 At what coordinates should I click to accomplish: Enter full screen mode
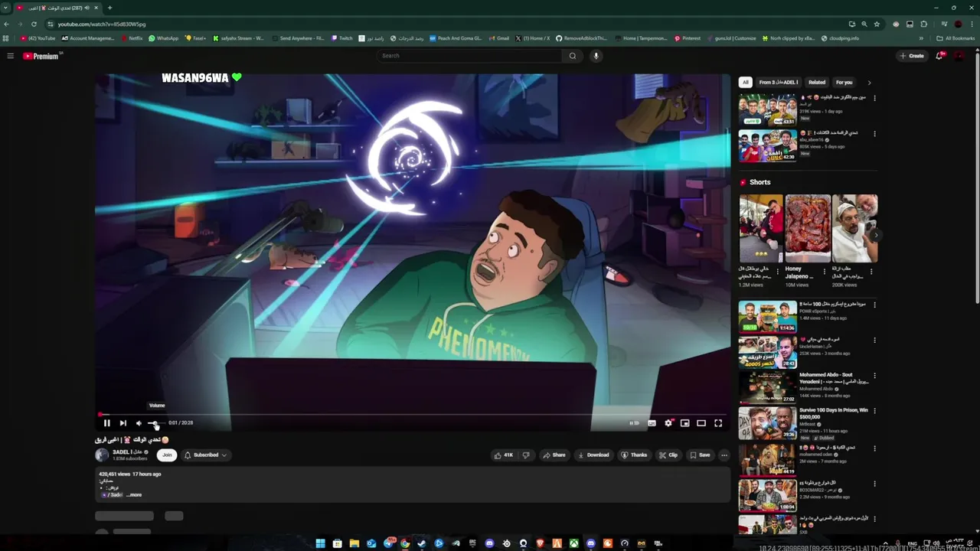718,422
